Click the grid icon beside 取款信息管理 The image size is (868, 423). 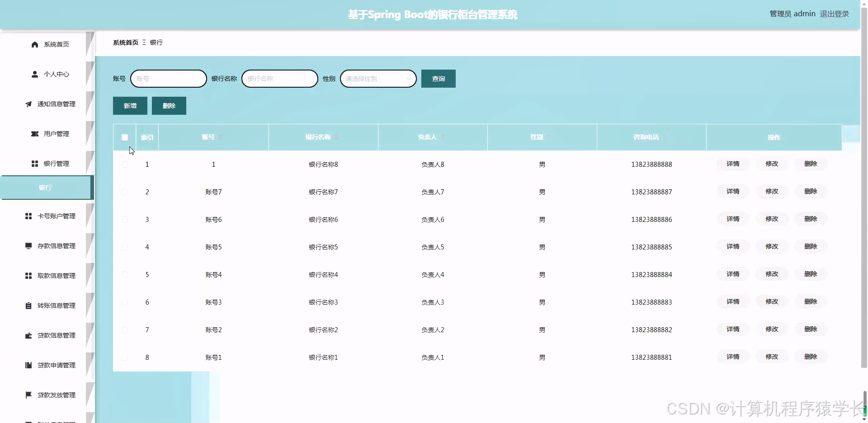pyautogui.click(x=28, y=276)
